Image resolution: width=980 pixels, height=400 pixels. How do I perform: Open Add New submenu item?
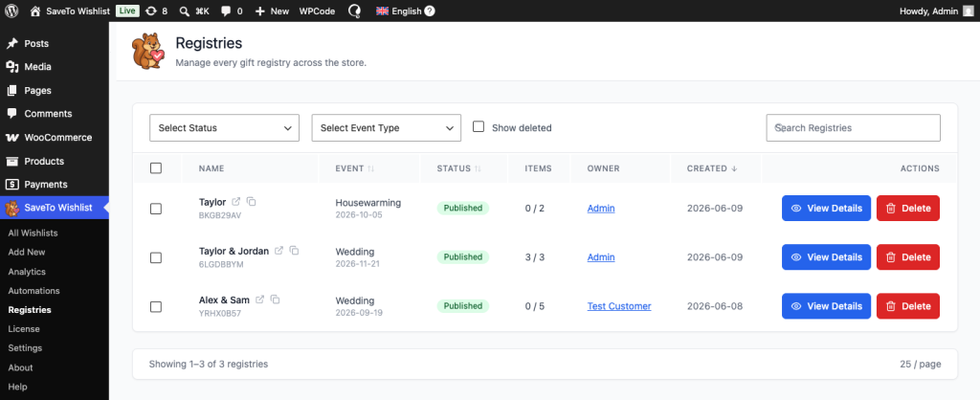click(27, 253)
